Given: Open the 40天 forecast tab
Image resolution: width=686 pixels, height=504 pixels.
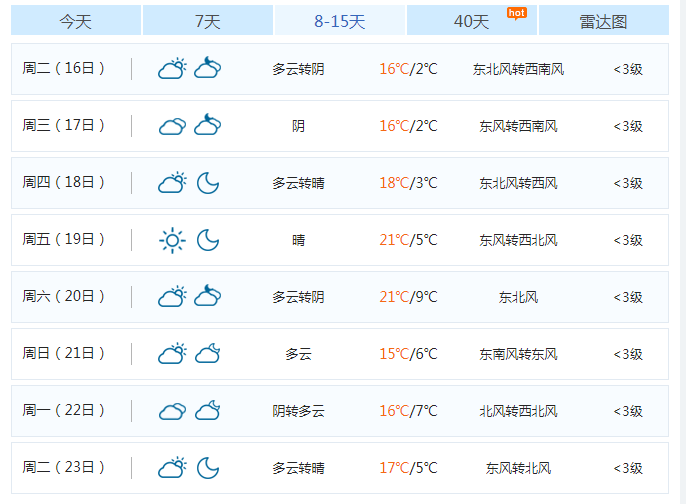Looking at the screenshot, I should coord(472,20).
